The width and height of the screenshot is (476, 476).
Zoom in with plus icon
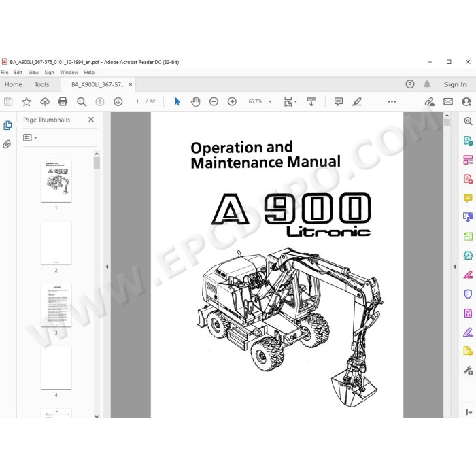point(233,102)
